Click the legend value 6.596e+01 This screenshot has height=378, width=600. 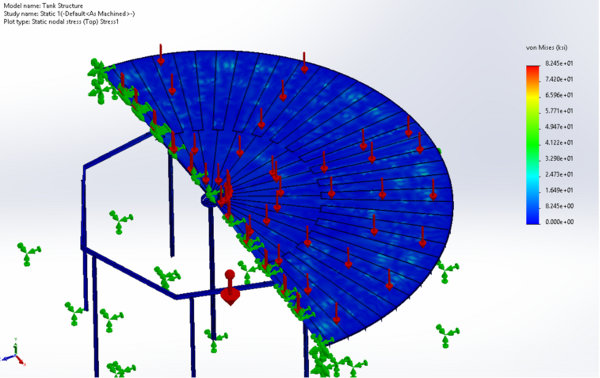pyautogui.click(x=559, y=95)
